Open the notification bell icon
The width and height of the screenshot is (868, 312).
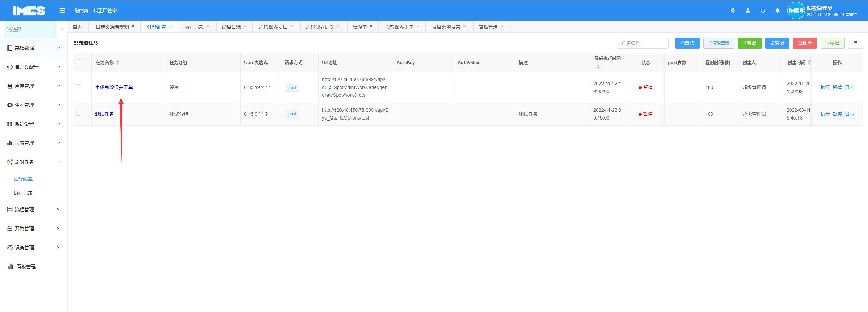[777, 11]
